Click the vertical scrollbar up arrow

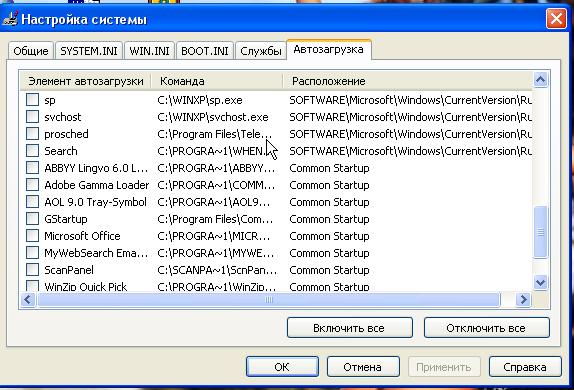point(541,79)
